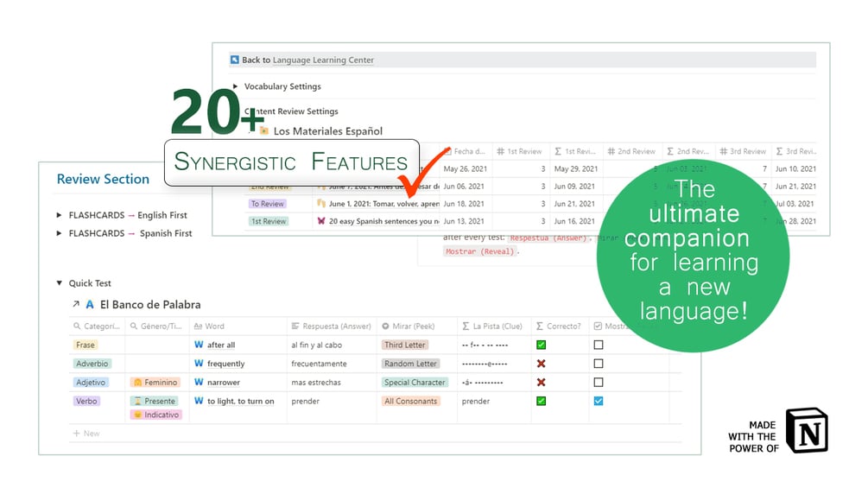
Task: Expand the FLASHCARDS → English First toggle
Action: pyautogui.click(x=59, y=215)
